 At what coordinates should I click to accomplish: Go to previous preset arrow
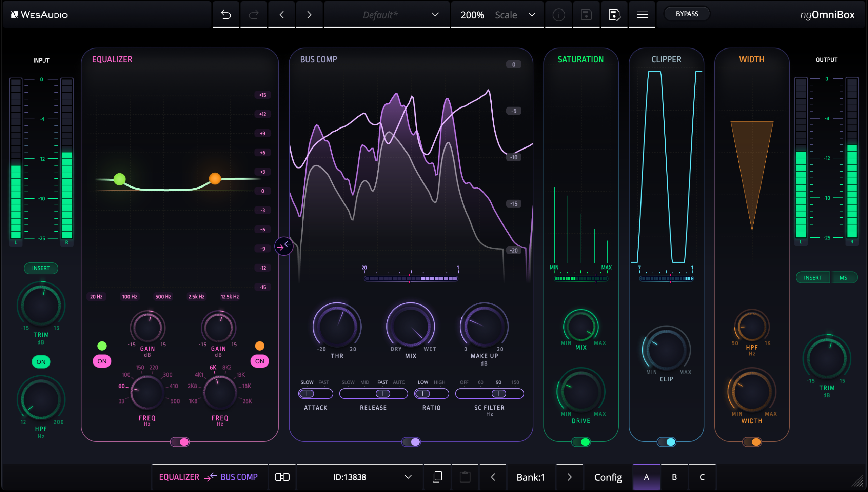281,15
